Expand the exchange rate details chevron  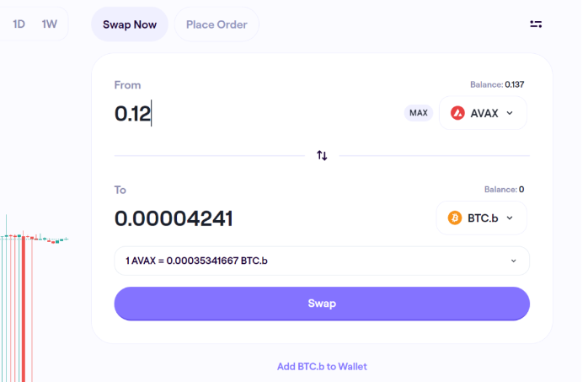(x=513, y=261)
